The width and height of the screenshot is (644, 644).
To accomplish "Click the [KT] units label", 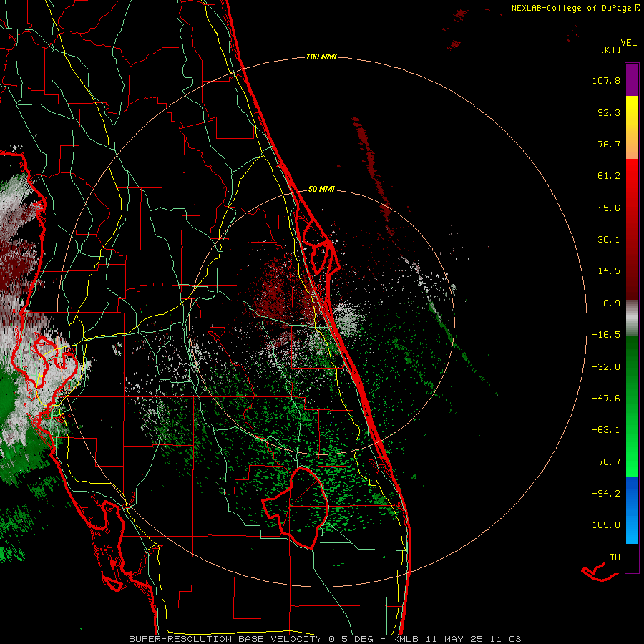I will pos(610,49).
